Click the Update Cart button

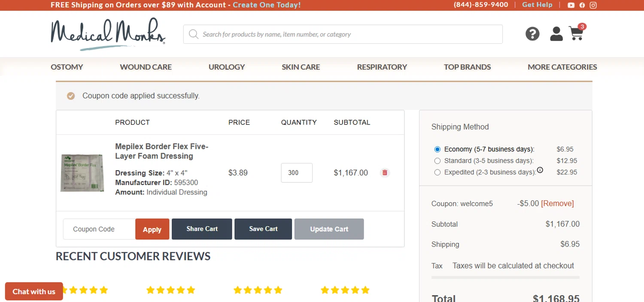(329, 229)
